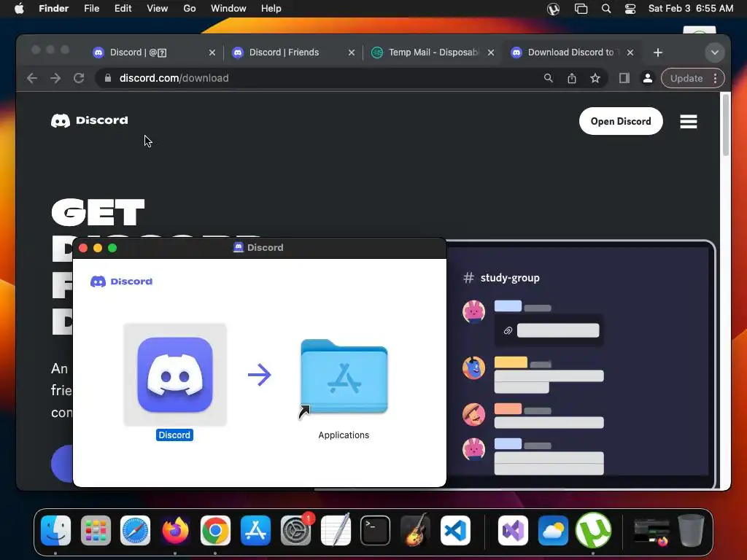The width and height of the screenshot is (747, 560).
Task: Open Visual Studio Code in dock
Action: 455,530
